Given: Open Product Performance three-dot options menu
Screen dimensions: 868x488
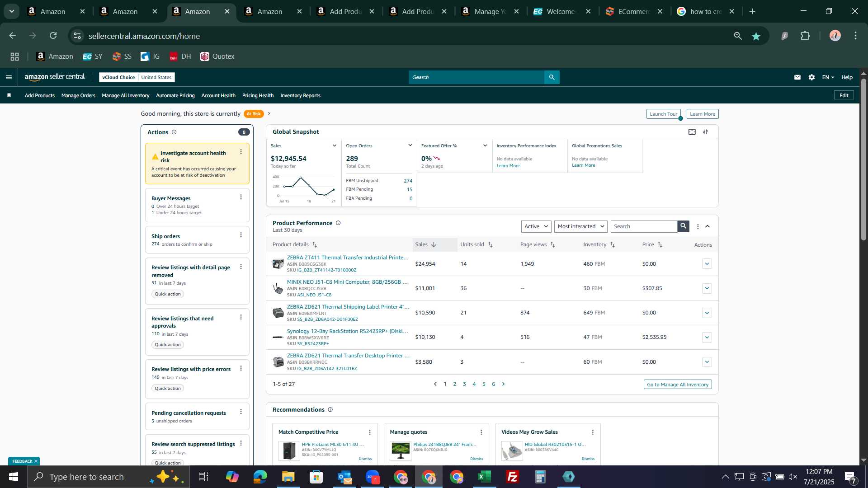Looking at the screenshot, I should [698, 226].
